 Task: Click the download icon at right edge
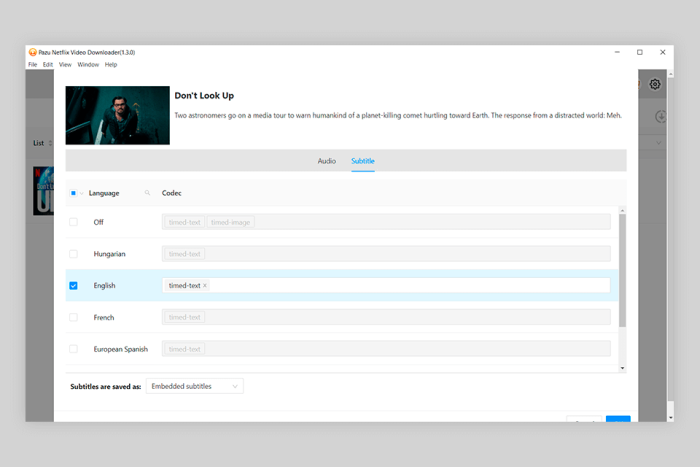click(x=661, y=117)
